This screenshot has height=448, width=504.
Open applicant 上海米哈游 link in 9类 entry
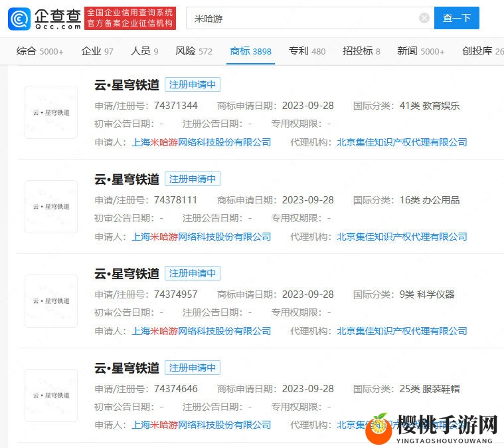(202, 331)
